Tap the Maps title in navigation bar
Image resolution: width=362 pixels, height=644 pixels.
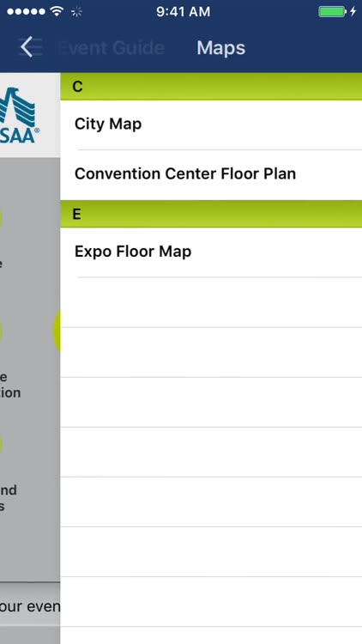tap(220, 47)
